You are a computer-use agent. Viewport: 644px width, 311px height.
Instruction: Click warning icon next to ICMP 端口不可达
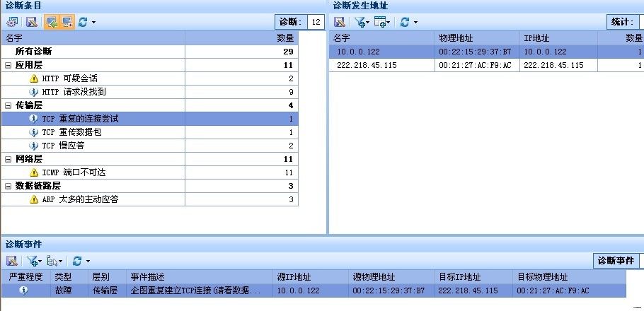[x=34, y=172]
